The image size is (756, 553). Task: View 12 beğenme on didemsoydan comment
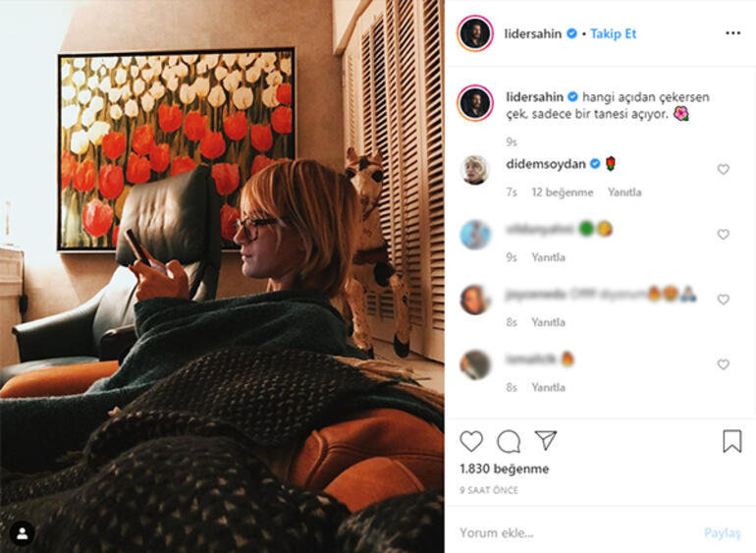coord(563,193)
